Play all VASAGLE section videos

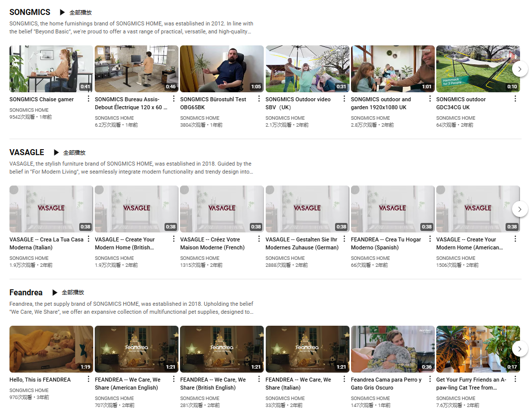[x=69, y=153]
